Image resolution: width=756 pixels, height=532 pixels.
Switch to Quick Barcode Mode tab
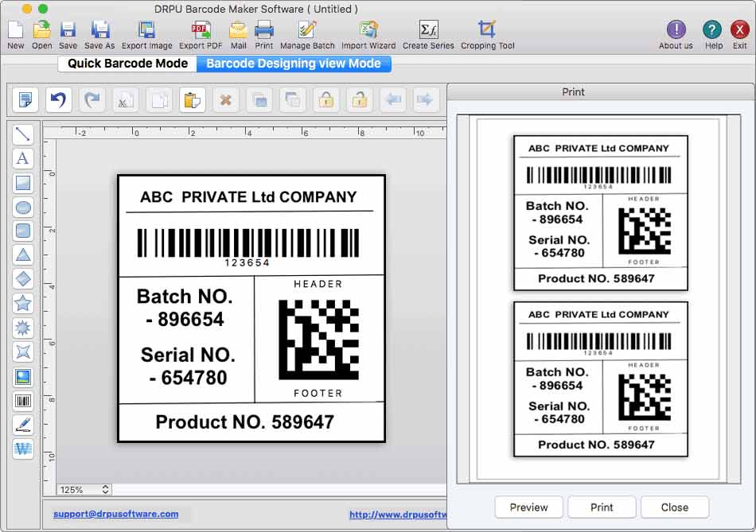click(x=127, y=64)
